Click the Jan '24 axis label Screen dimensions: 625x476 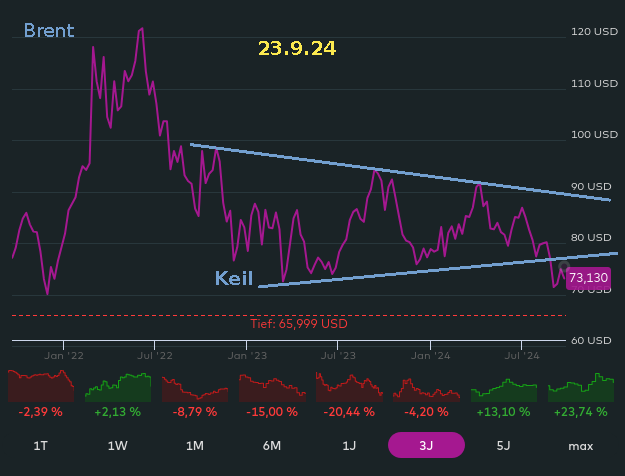[x=430, y=356]
